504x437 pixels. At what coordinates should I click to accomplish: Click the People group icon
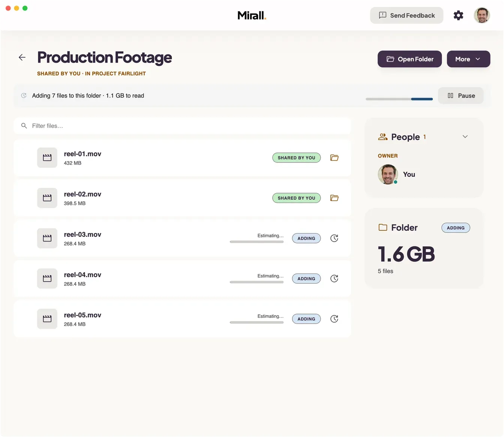point(382,137)
